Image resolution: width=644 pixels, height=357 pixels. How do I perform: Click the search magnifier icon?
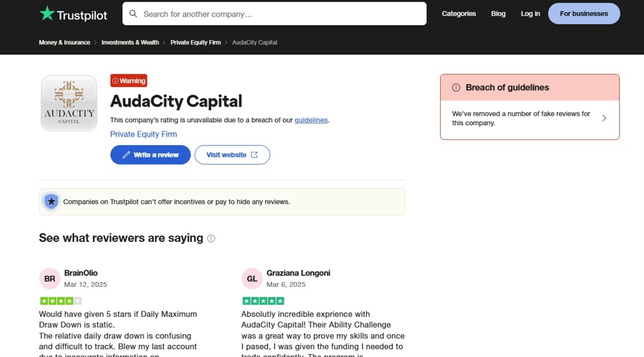point(133,14)
